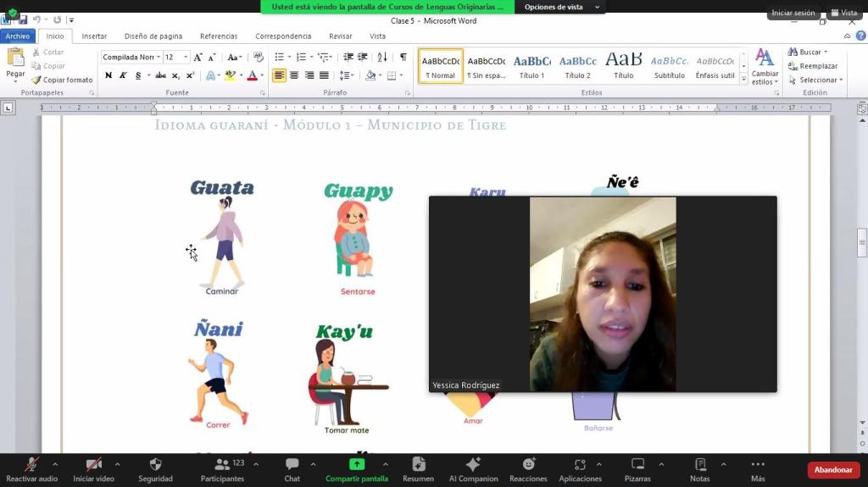Click Yessica Rodríguez's video thumbnail
868x487 pixels.
[x=603, y=294]
